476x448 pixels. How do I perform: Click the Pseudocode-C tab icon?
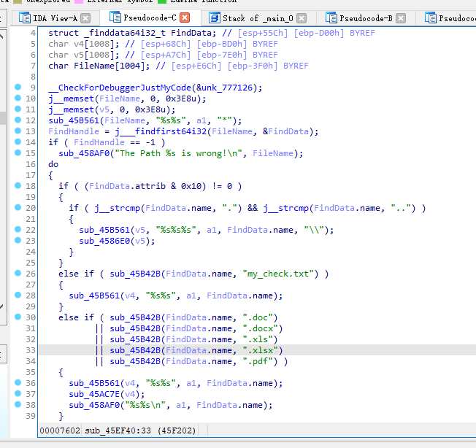[115, 17]
